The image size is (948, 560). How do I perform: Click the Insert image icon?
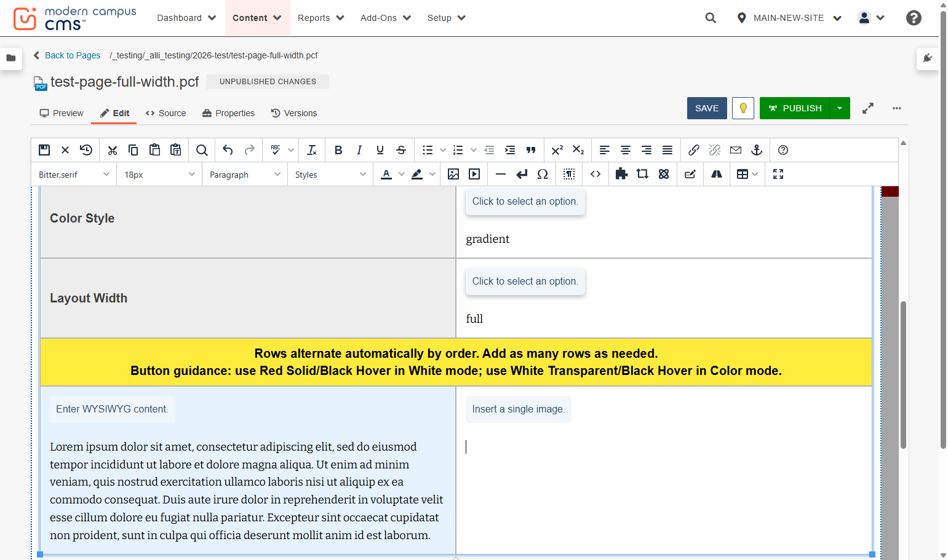[x=453, y=174]
